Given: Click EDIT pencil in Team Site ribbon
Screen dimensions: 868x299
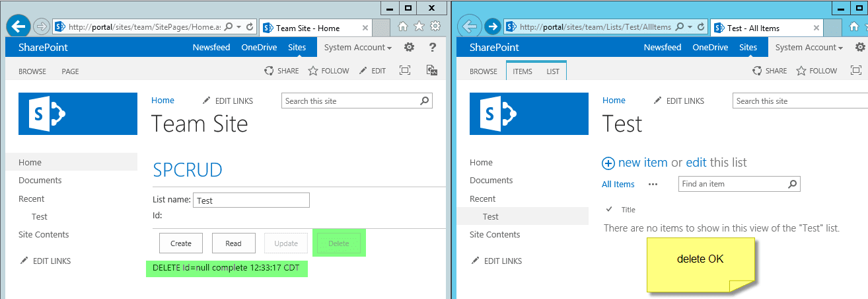Looking at the screenshot, I should point(373,71).
